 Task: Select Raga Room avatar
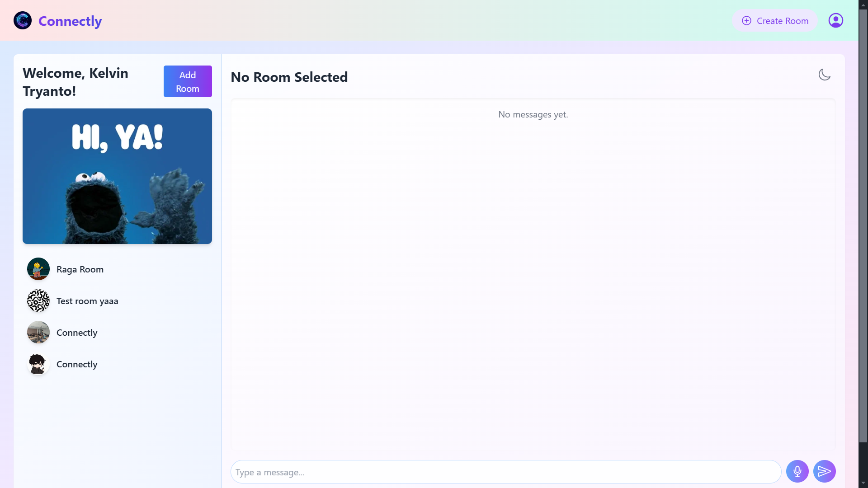click(38, 269)
